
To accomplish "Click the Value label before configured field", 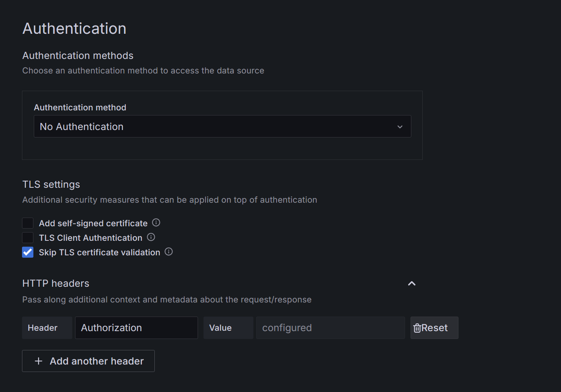I will [x=220, y=328].
